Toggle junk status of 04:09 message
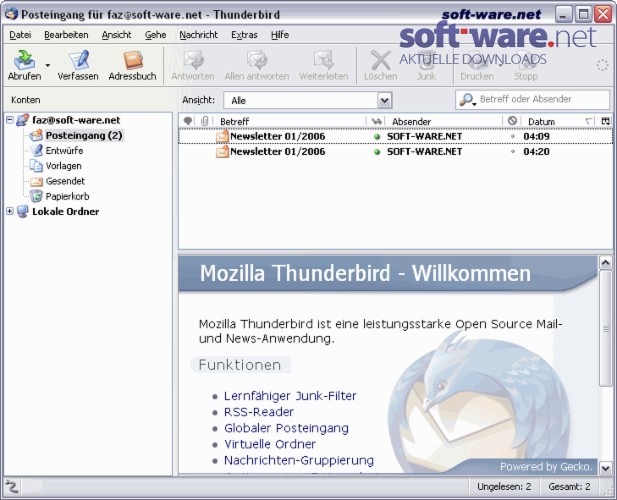 point(512,136)
